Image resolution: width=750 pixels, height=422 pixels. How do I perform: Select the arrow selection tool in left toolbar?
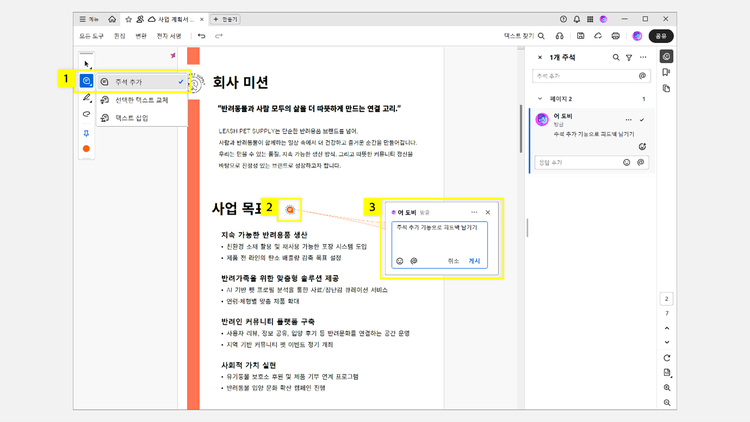click(x=86, y=64)
